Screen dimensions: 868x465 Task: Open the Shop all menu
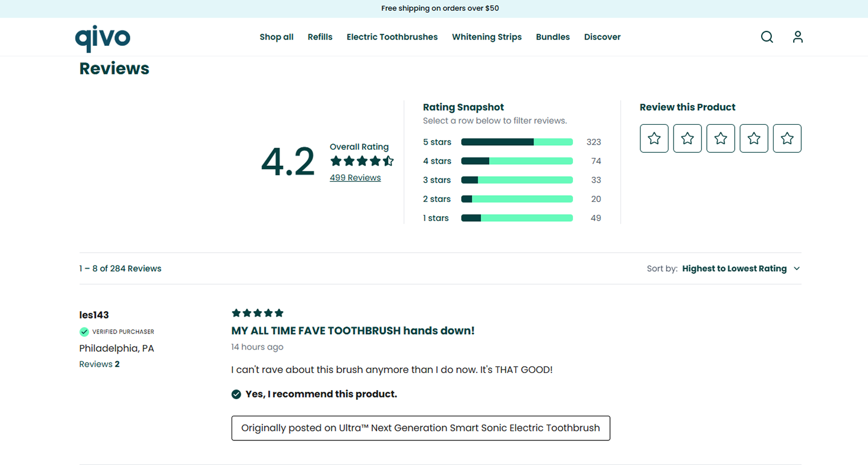click(276, 37)
